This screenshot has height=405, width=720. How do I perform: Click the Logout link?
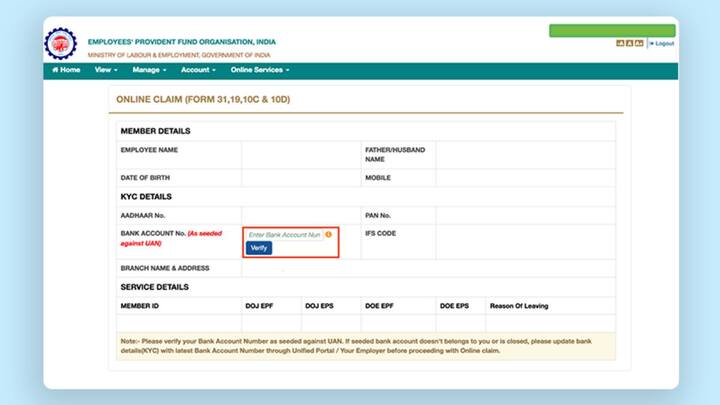click(x=663, y=44)
